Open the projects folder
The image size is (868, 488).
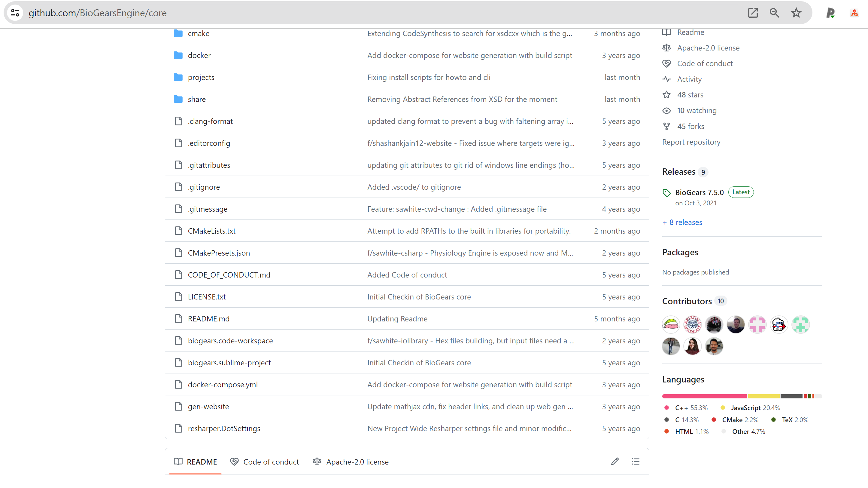pyautogui.click(x=201, y=77)
